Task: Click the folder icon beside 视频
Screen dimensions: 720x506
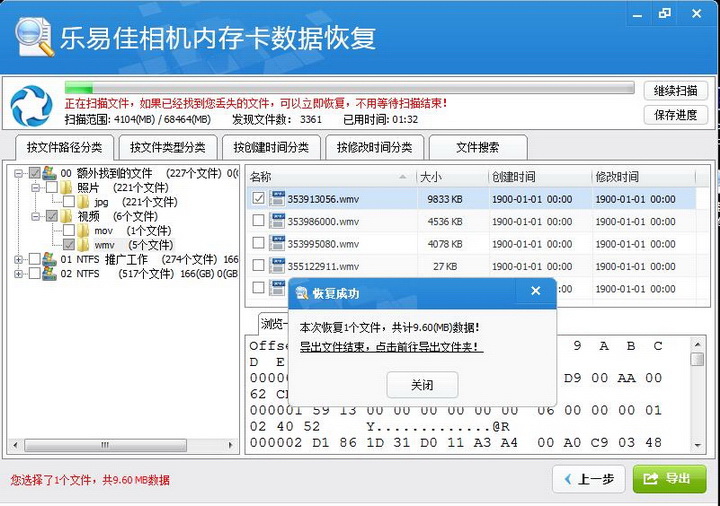Action: (66, 216)
